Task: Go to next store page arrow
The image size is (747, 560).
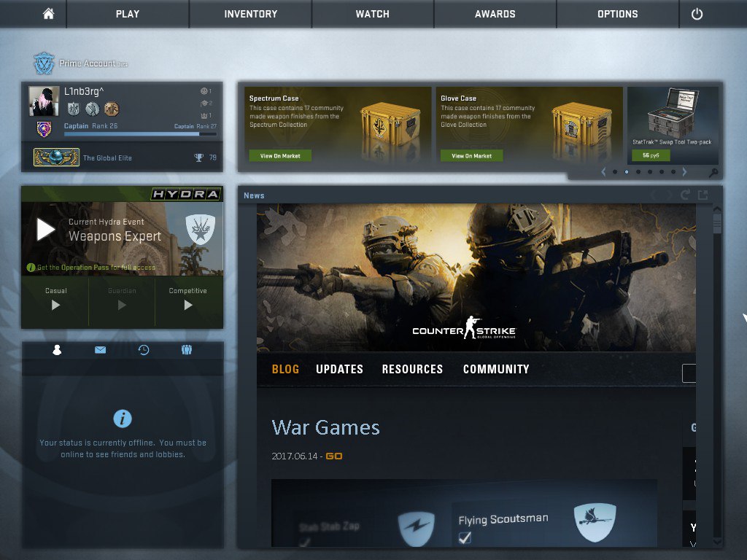Action: (x=684, y=172)
